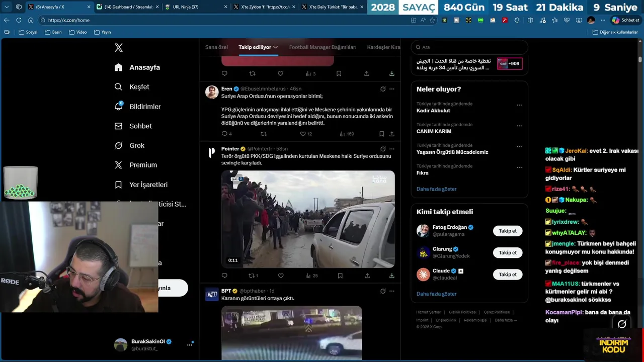The width and height of the screenshot is (644, 362).
Task: Open more options on Eren's tweet
Action: pos(392,89)
